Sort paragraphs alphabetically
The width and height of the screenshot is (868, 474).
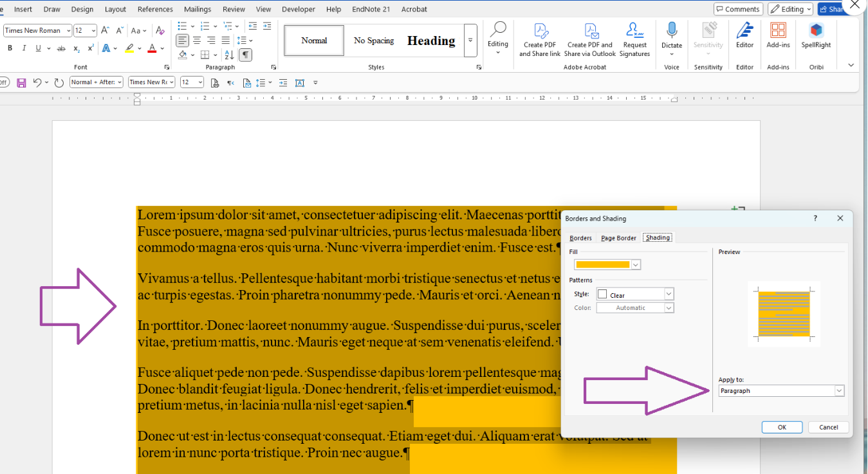[x=230, y=55]
